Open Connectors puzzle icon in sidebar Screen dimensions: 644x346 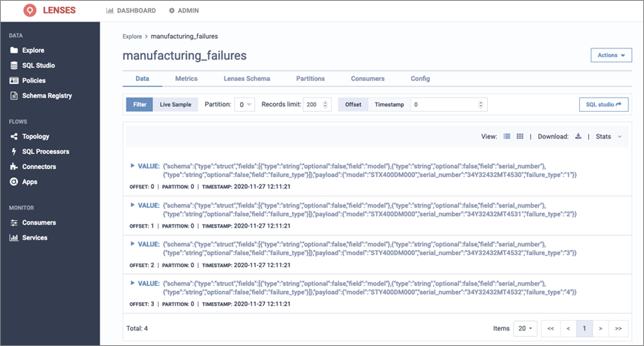[14, 167]
